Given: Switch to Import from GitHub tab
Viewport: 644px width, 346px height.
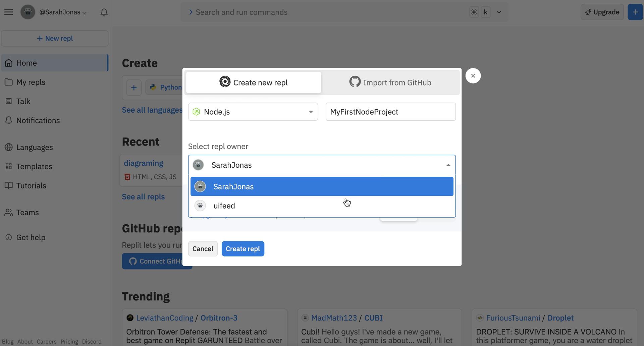Looking at the screenshot, I should point(390,82).
